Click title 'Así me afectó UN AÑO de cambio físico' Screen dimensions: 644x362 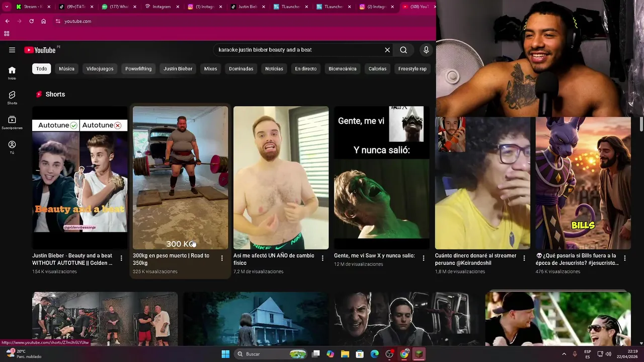point(274,259)
